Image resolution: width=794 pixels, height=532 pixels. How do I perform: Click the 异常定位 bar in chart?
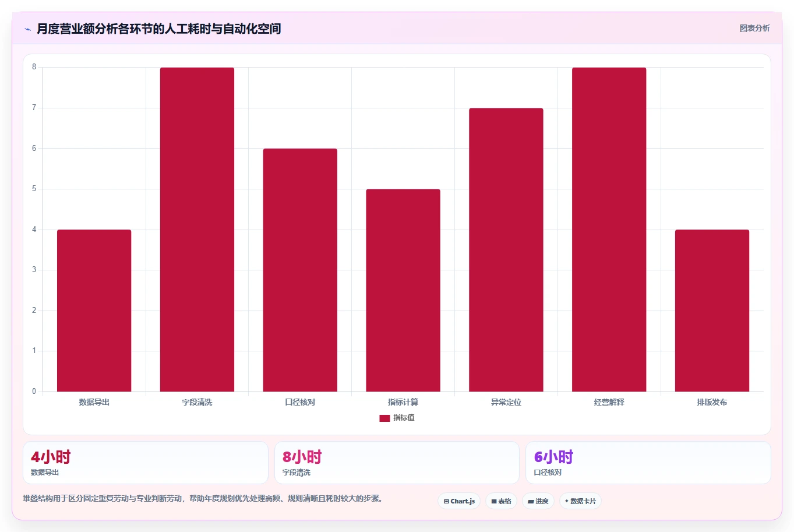click(x=506, y=250)
